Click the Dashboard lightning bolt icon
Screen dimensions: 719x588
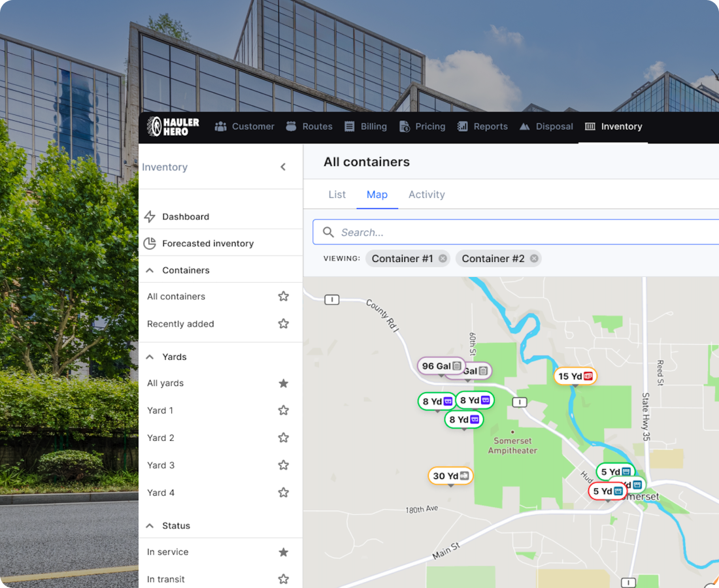point(150,217)
